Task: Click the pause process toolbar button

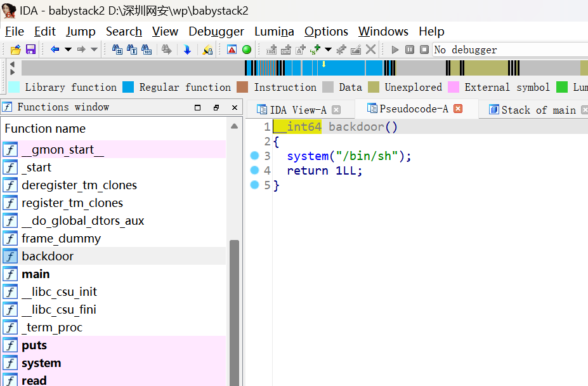Action: click(x=410, y=50)
